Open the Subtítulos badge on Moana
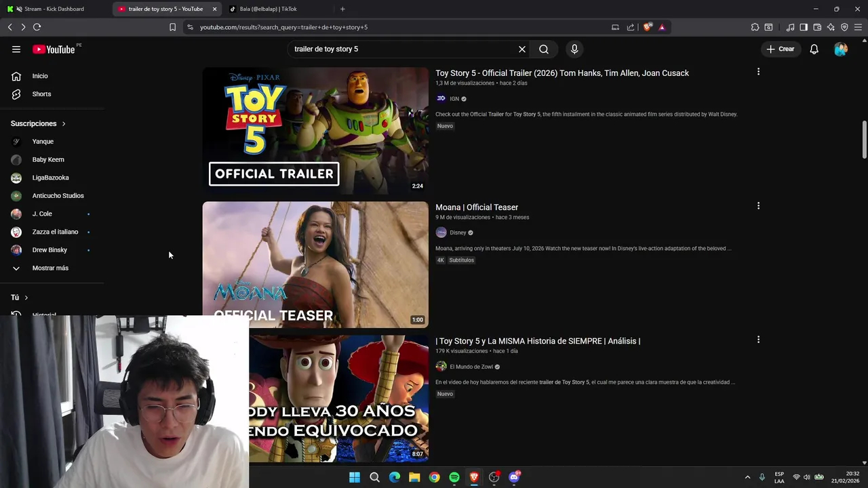 [461, 260]
